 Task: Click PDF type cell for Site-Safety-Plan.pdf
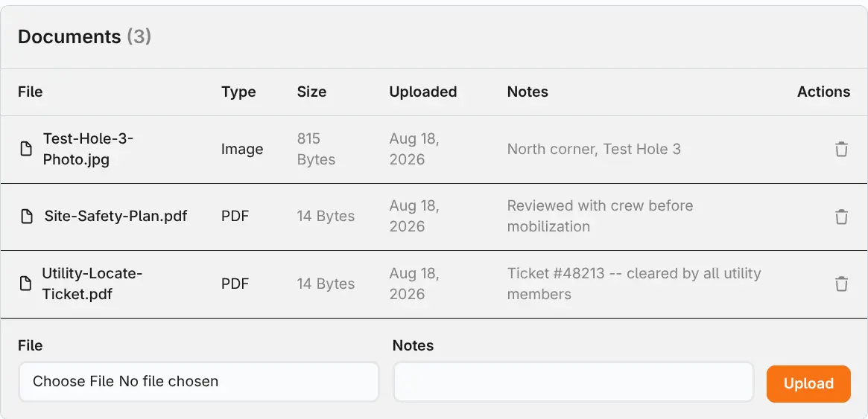point(235,216)
